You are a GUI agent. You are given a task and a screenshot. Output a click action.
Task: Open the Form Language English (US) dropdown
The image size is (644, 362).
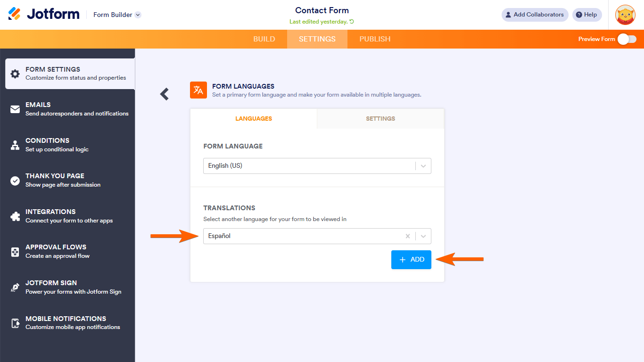click(x=317, y=166)
